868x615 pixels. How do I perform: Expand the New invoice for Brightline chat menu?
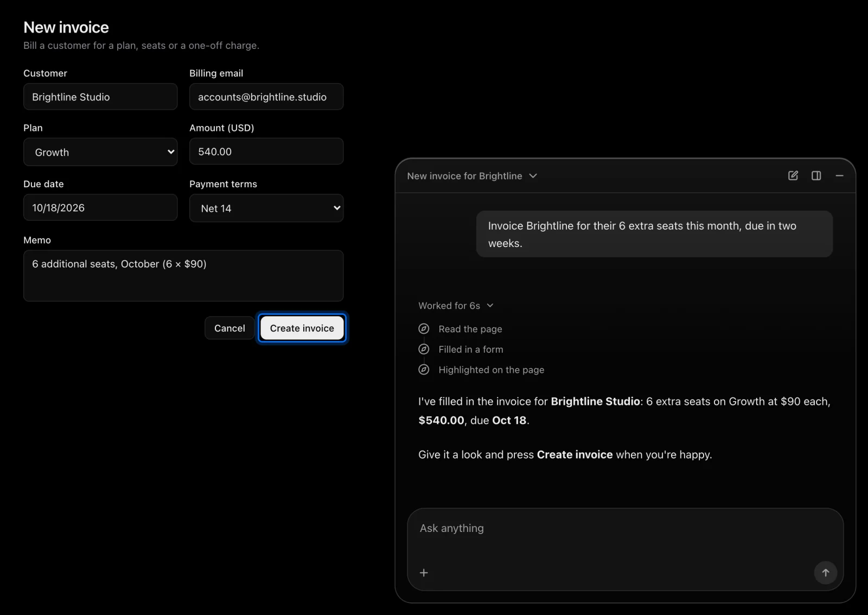click(472, 176)
